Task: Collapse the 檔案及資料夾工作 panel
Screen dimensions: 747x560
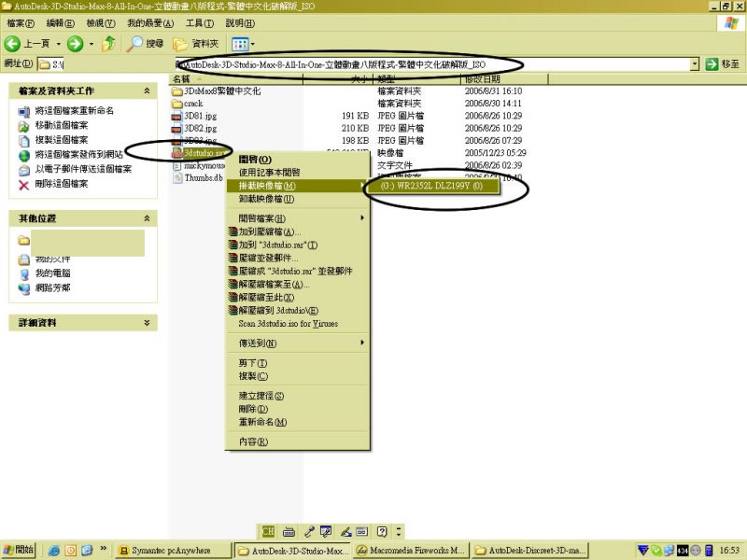Action: pos(147,91)
